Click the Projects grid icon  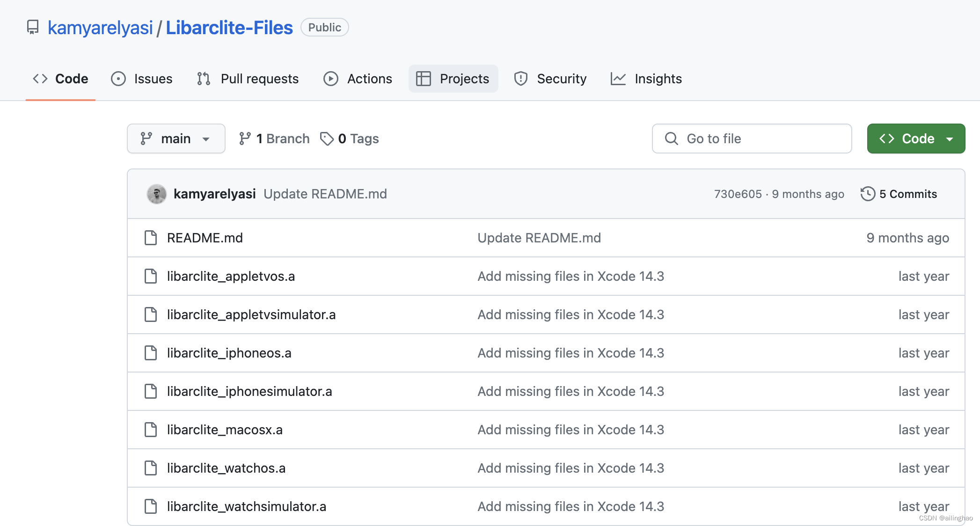423,78
